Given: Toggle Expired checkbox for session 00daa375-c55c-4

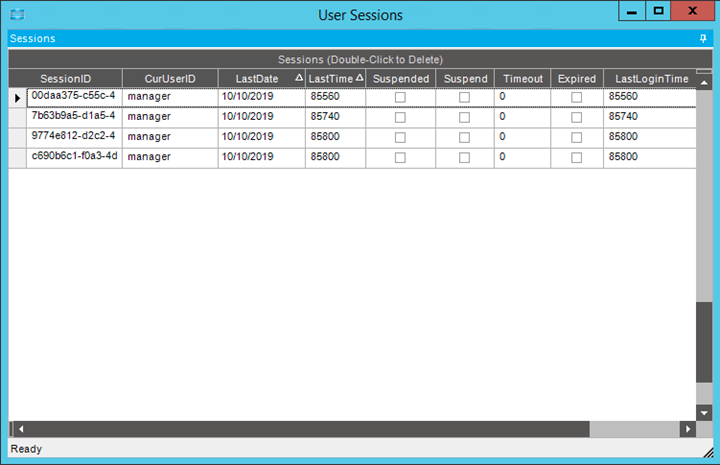Looking at the screenshot, I should tap(576, 97).
